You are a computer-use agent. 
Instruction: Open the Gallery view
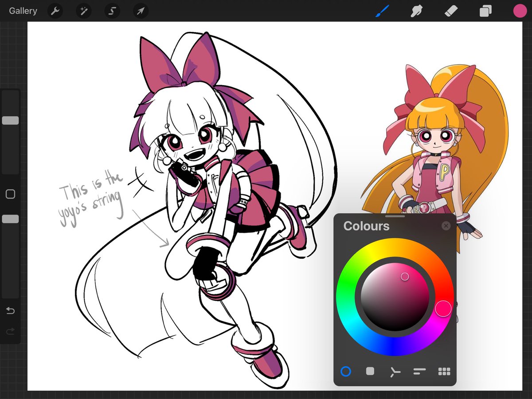pos(23,11)
